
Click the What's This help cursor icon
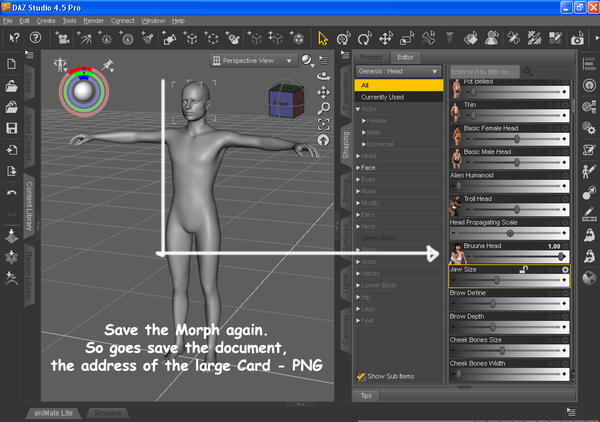(x=15, y=37)
